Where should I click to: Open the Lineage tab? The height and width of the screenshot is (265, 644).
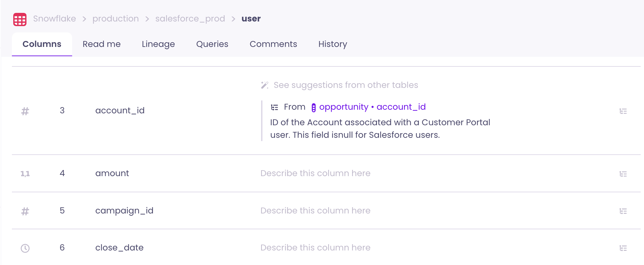point(158,44)
